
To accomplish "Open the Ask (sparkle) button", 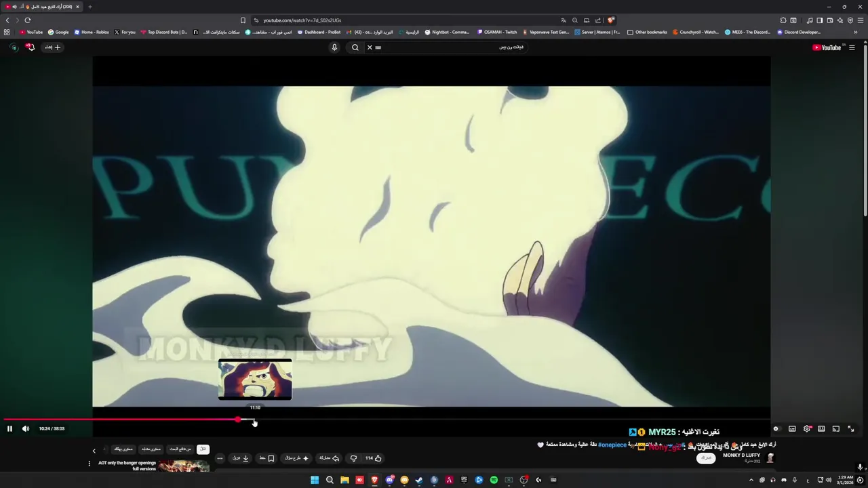I will pos(296,458).
